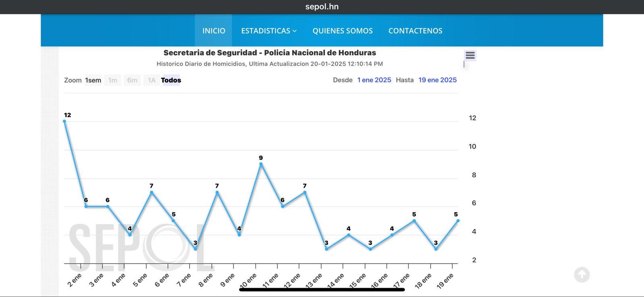
Task: Go to the INICIO tab
Action: point(214,31)
